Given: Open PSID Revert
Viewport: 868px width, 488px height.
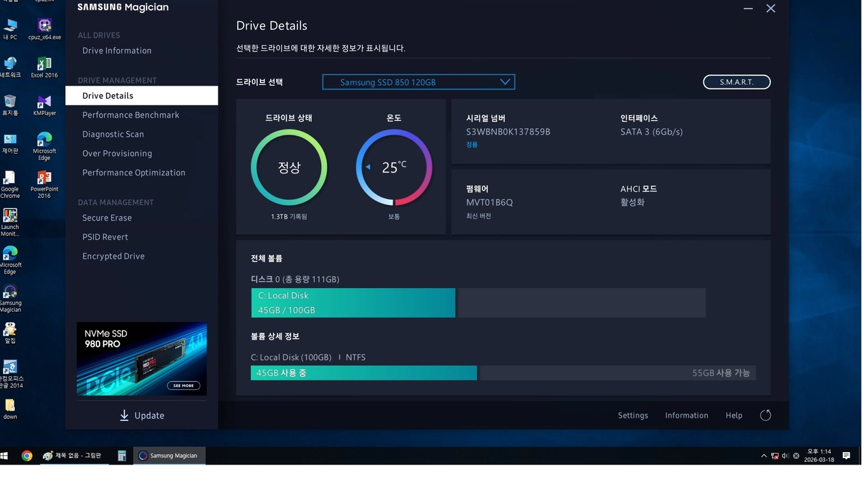Looking at the screenshot, I should pyautogui.click(x=105, y=237).
